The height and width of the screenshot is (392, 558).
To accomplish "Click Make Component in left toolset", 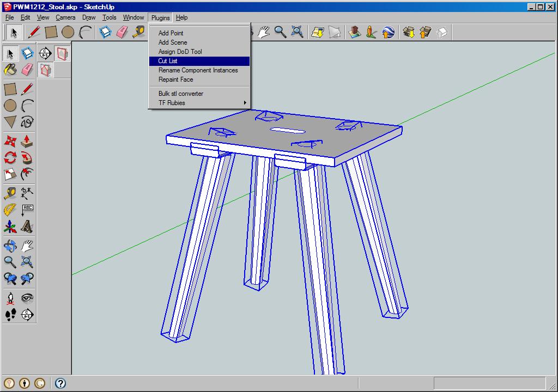I will coord(27,53).
